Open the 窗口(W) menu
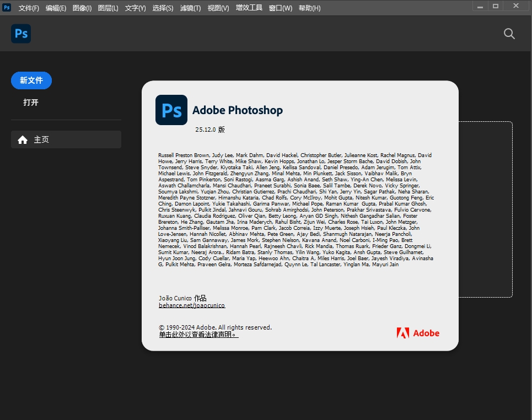The width and height of the screenshot is (532, 420). coord(281,8)
